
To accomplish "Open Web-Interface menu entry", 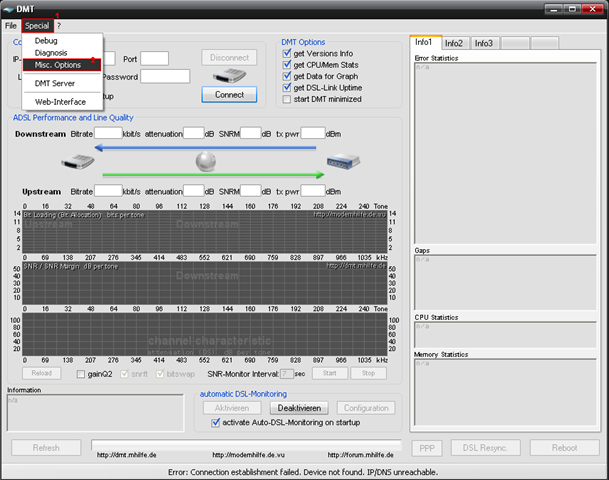I will point(62,102).
